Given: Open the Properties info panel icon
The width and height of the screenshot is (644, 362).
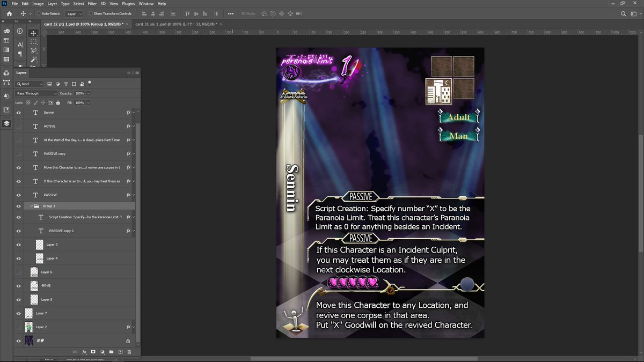Looking at the screenshot, I should 20,31.
